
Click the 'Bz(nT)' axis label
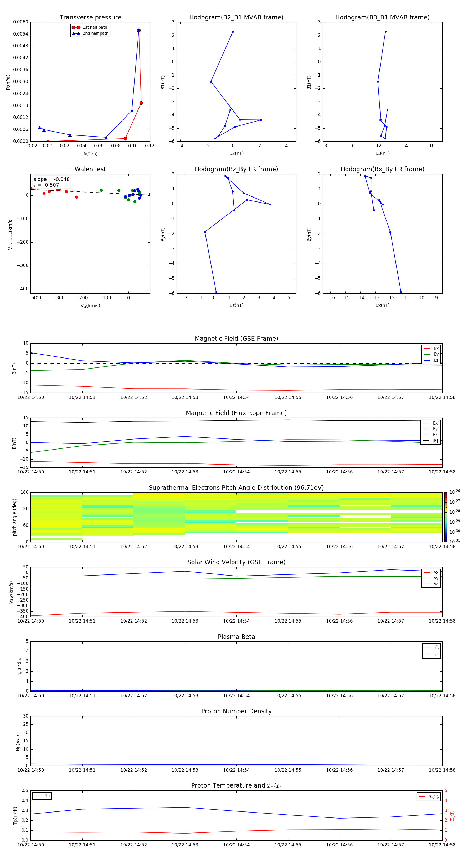tap(236, 305)
